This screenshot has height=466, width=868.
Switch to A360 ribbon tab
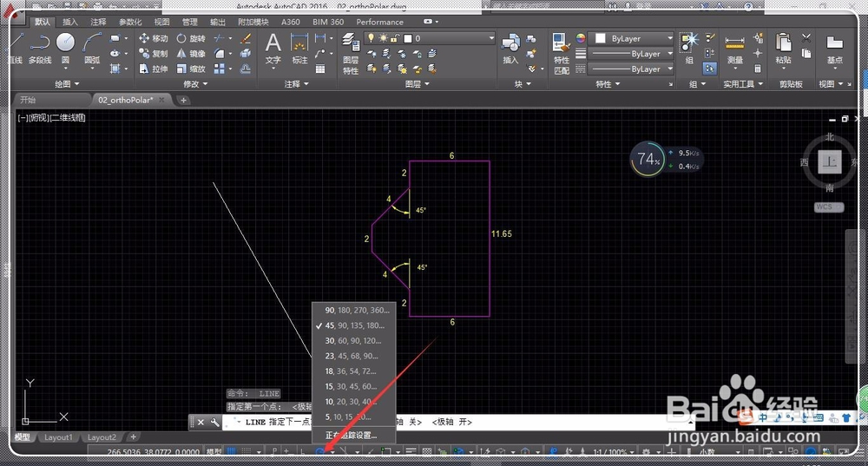(x=291, y=23)
